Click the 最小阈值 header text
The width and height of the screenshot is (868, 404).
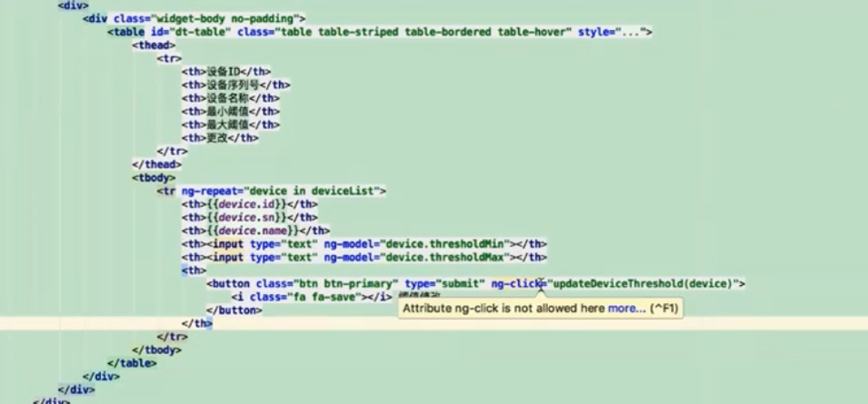(227, 112)
